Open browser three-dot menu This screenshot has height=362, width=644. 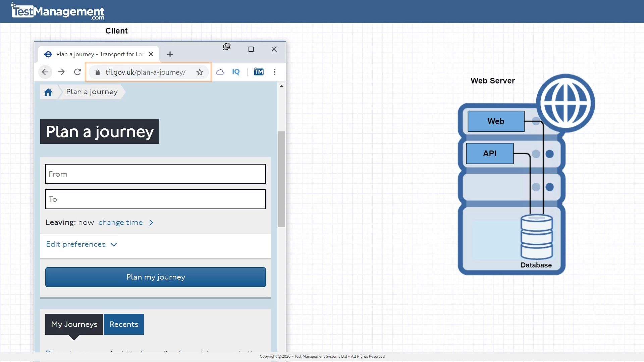tap(275, 72)
